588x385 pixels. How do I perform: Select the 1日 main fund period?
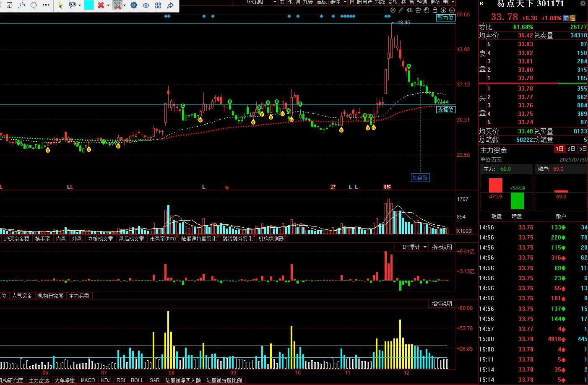tap(559, 149)
